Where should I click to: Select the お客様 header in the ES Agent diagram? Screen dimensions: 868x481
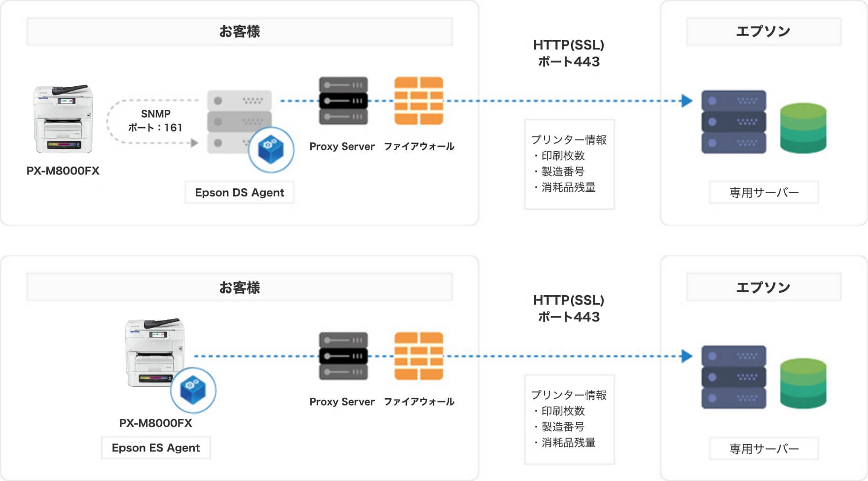click(239, 287)
